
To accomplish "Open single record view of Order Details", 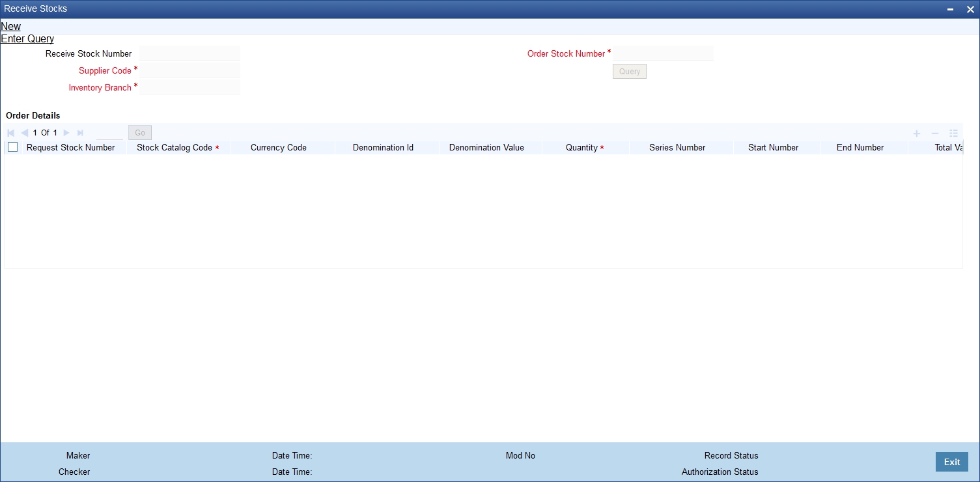I will tap(954, 134).
